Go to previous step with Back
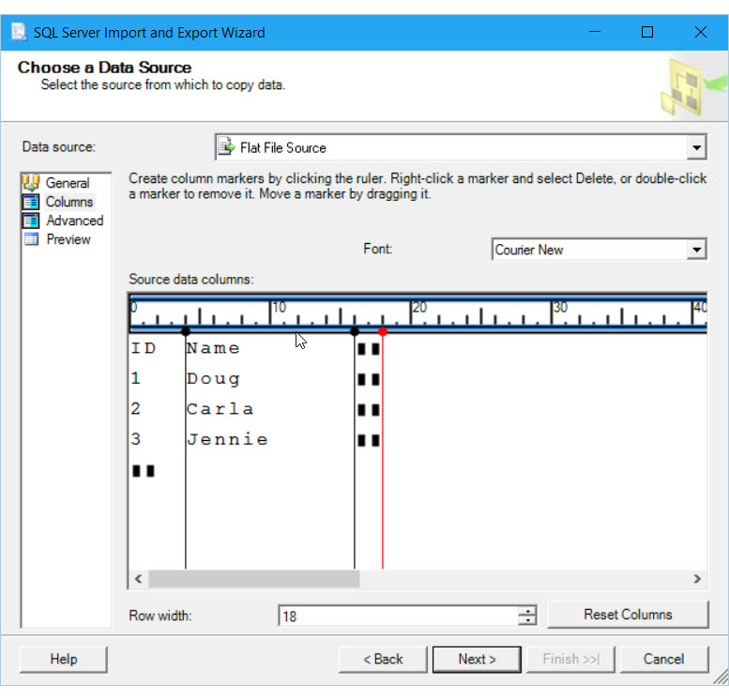This screenshot has height=700, width=729. click(383, 659)
